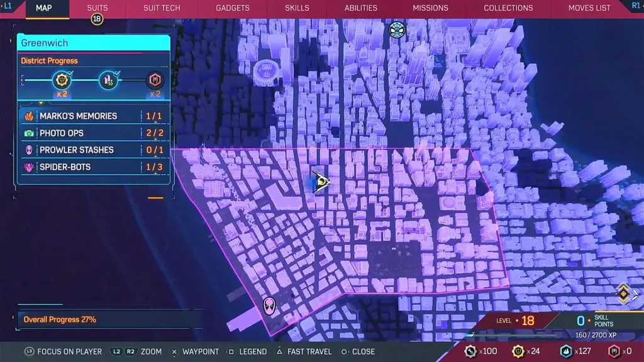The height and width of the screenshot is (362, 644).
Task: Click the Spider-Bots icon in district list
Action: [x=29, y=167]
